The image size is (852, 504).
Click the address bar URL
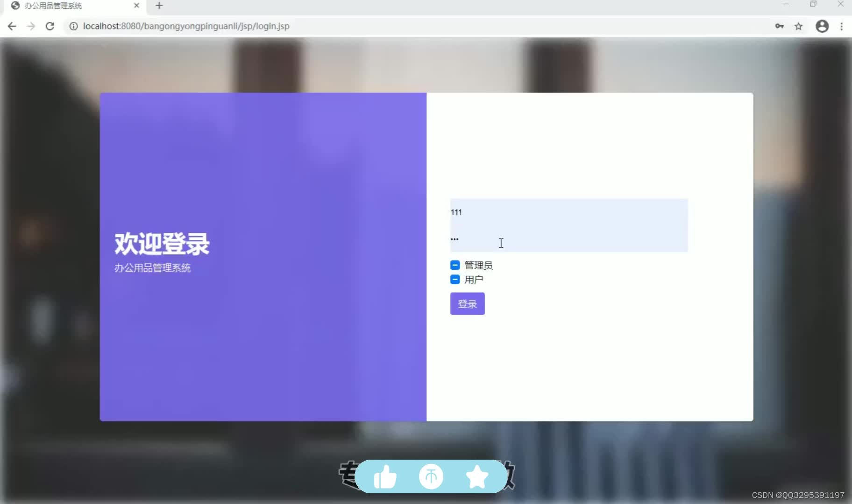(x=186, y=26)
